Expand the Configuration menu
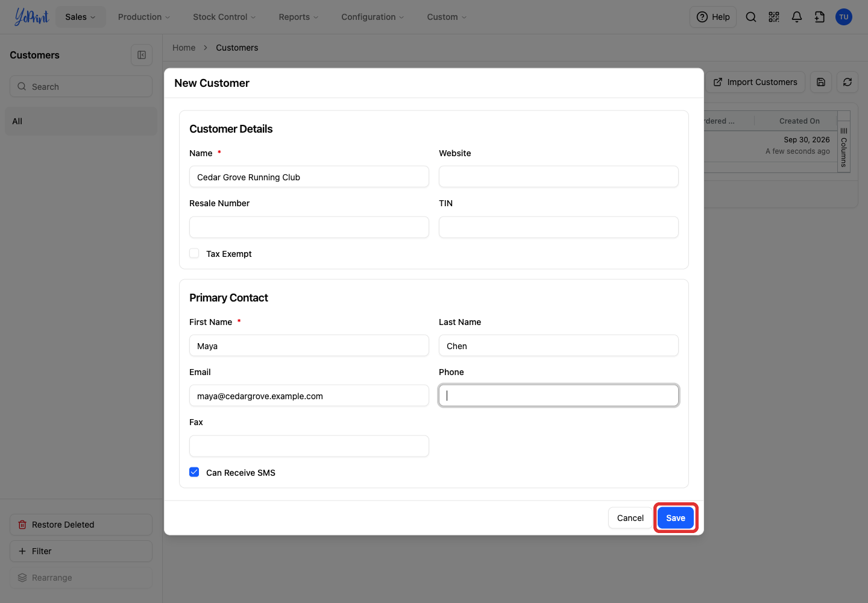 coord(373,17)
